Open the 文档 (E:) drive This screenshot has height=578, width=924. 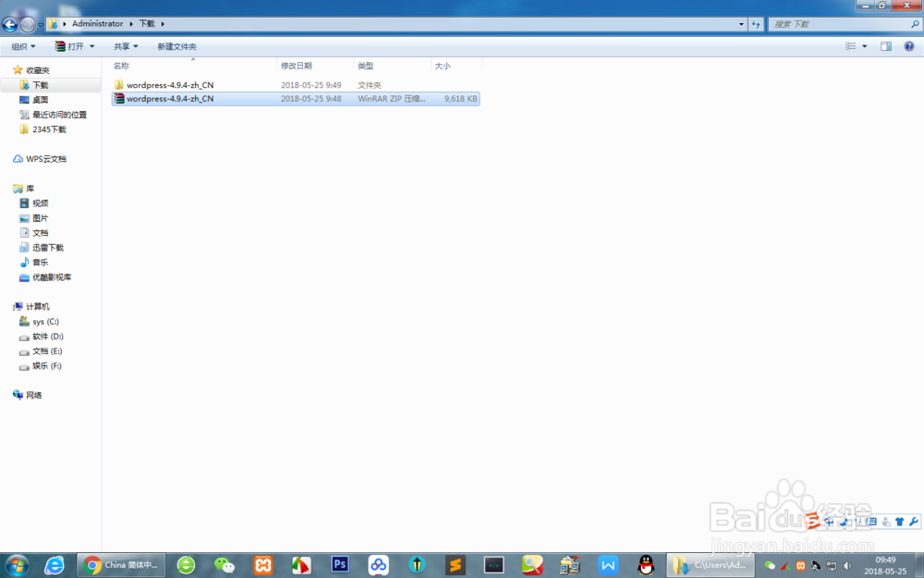click(47, 350)
